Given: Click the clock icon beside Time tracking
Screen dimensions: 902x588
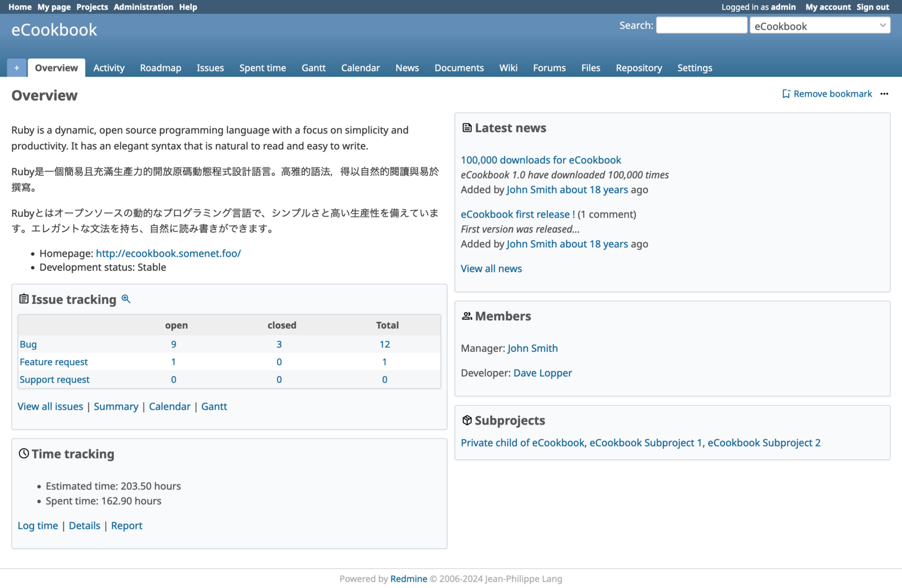Looking at the screenshot, I should (23, 453).
